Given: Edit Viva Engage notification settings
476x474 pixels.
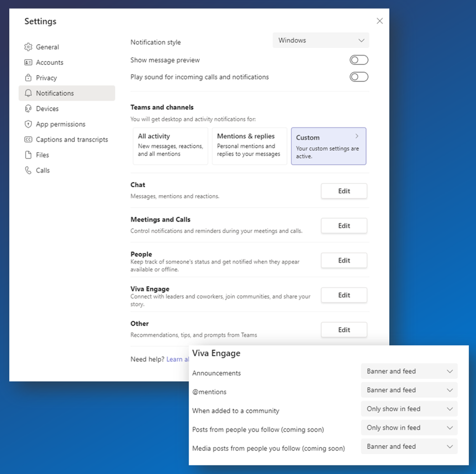Looking at the screenshot, I should (x=344, y=295).
